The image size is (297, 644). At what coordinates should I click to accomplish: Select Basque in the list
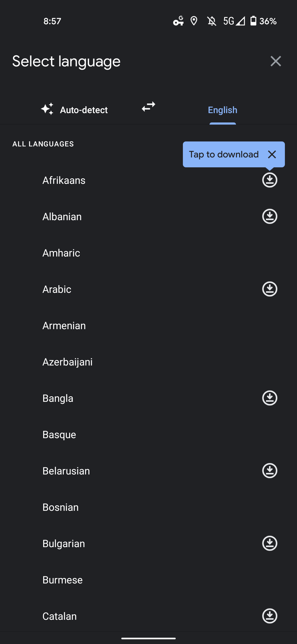tap(148, 435)
